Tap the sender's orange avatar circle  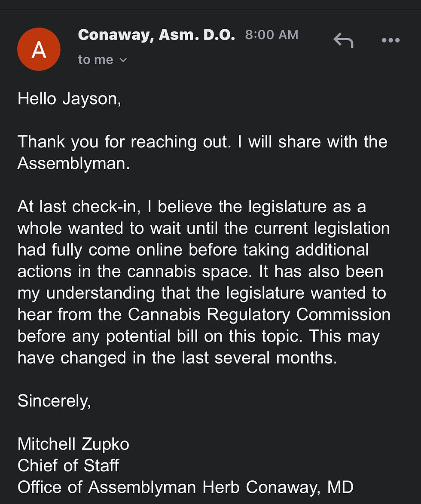[x=39, y=49]
